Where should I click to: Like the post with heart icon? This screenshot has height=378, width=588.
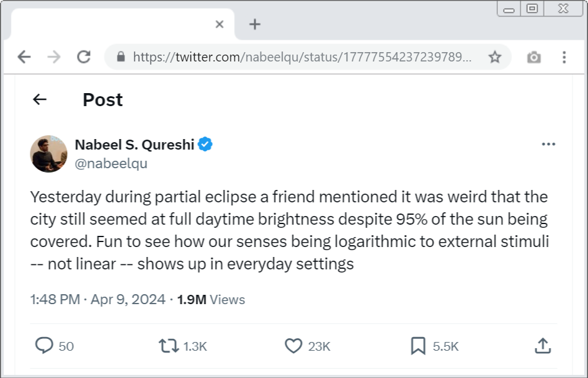(293, 346)
